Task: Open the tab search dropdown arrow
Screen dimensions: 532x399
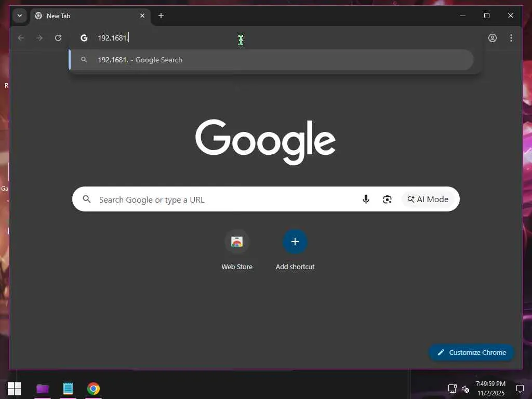Action: click(x=20, y=16)
